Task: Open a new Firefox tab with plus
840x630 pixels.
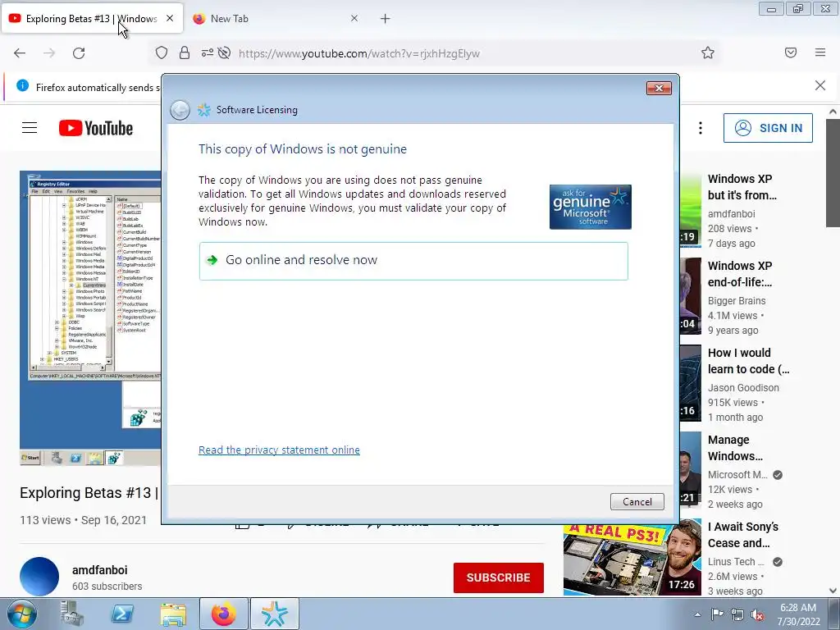Action: pyautogui.click(x=386, y=19)
